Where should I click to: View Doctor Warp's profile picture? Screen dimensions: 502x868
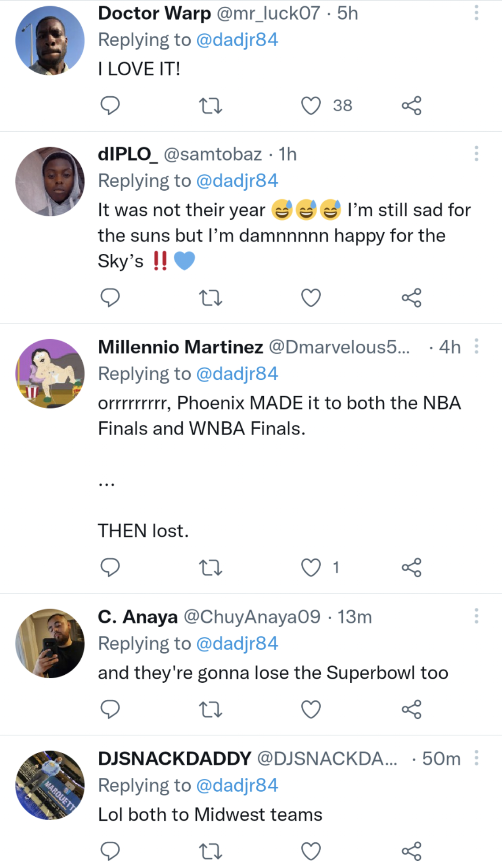pos(50,41)
